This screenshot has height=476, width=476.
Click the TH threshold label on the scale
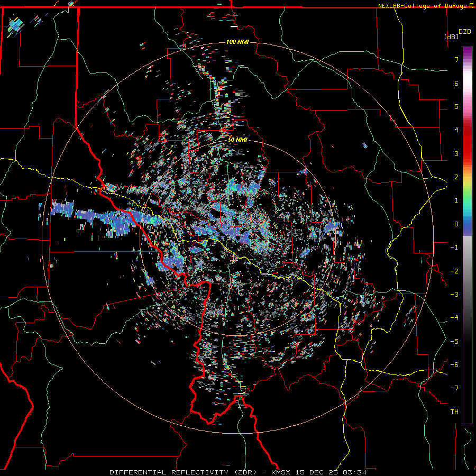[454, 411]
